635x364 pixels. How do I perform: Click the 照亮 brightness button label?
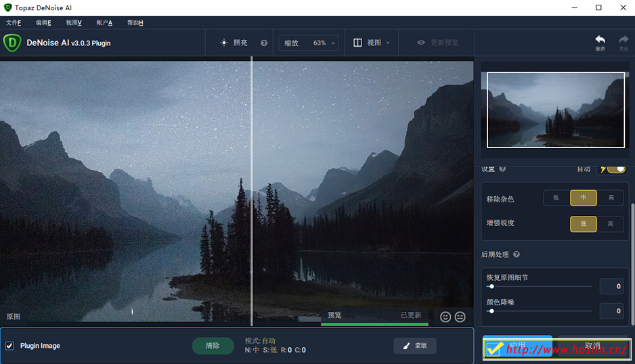coord(240,43)
